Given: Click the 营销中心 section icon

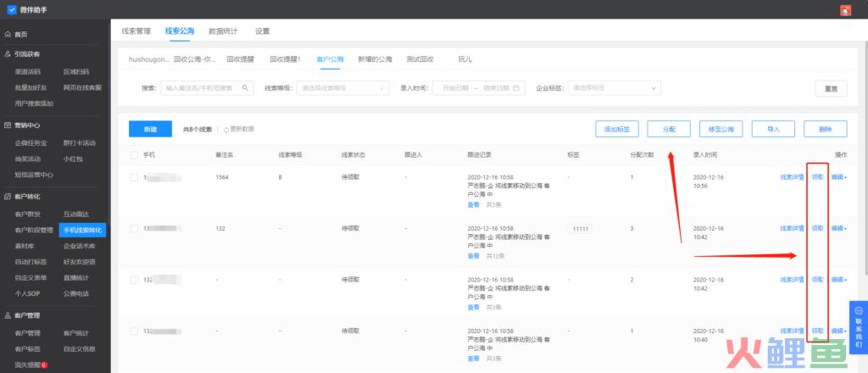Looking at the screenshot, I should pyautogui.click(x=7, y=125).
